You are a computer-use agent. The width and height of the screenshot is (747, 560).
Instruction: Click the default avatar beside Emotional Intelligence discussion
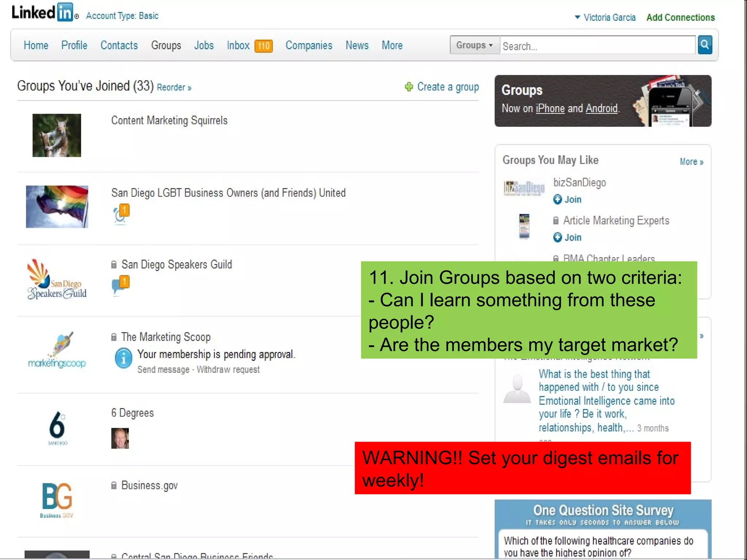[517, 389]
